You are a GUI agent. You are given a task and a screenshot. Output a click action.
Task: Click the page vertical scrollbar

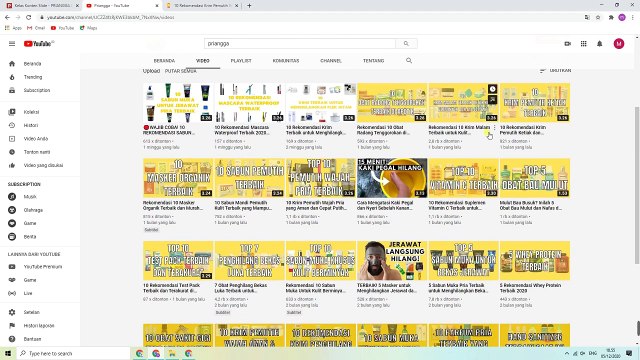tap(637, 185)
